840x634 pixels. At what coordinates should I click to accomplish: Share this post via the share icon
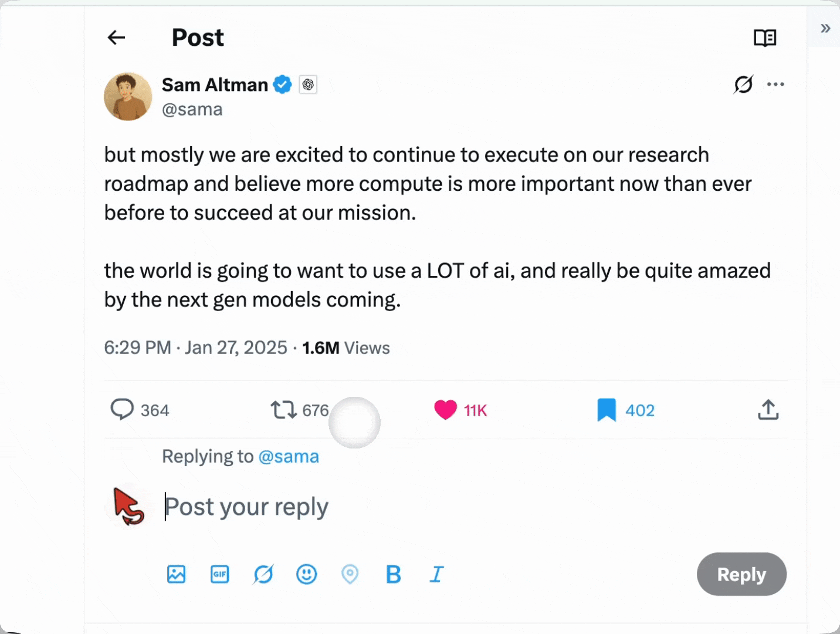(768, 410)
